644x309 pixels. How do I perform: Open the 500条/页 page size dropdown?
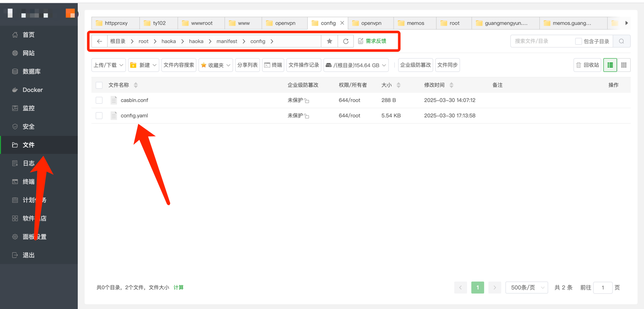pos(527,288)
